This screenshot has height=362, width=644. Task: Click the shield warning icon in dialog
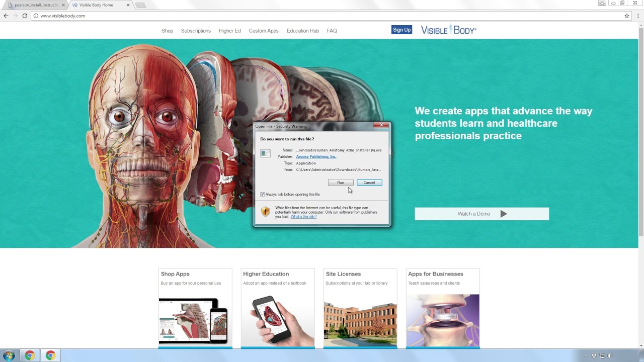(266, 212)
